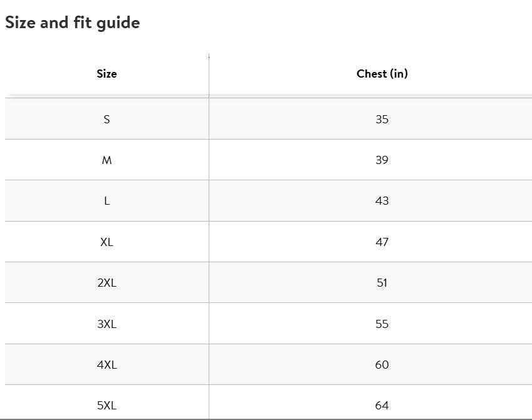Click the 4XL size cell
The height and width of the screenshot is (420, 532).
[x=107, y=364]
